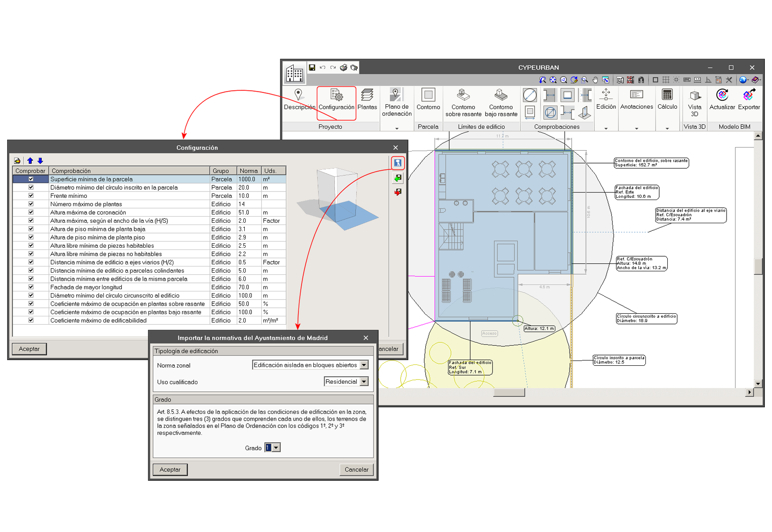Open the Configuración tool in ribbon
Screen dimensions: 772x532
336,100
